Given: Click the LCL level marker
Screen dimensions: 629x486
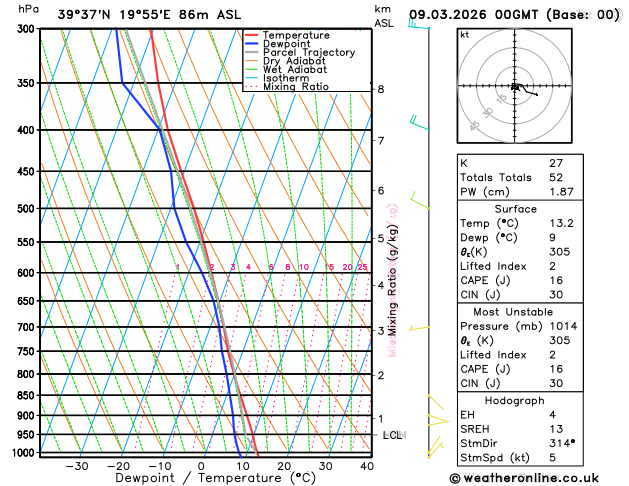Looking at the screenshot, I should (392, 435).
